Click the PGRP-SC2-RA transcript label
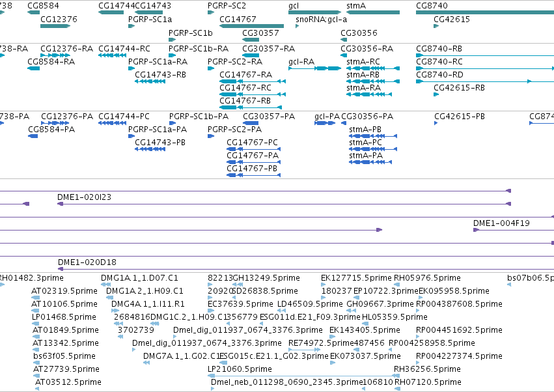Screen dimensions: 554x392 pos(235,61)
